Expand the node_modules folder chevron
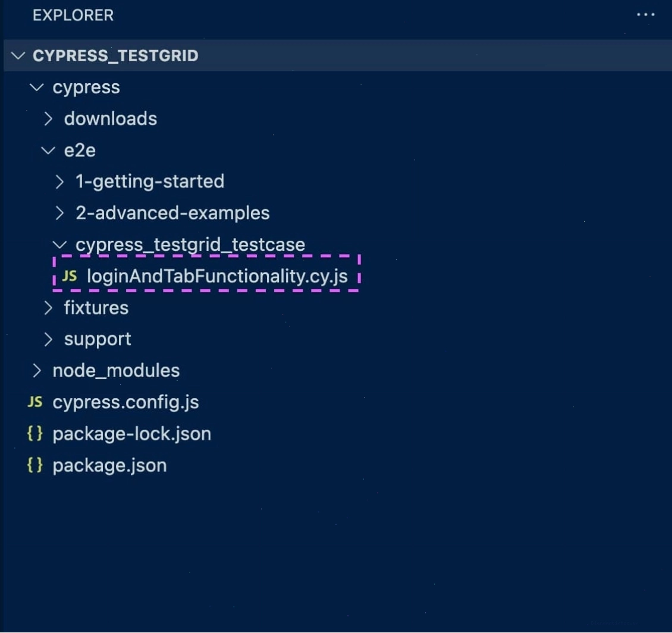Screen dimensions: 672x633 [x=37, y=370]
